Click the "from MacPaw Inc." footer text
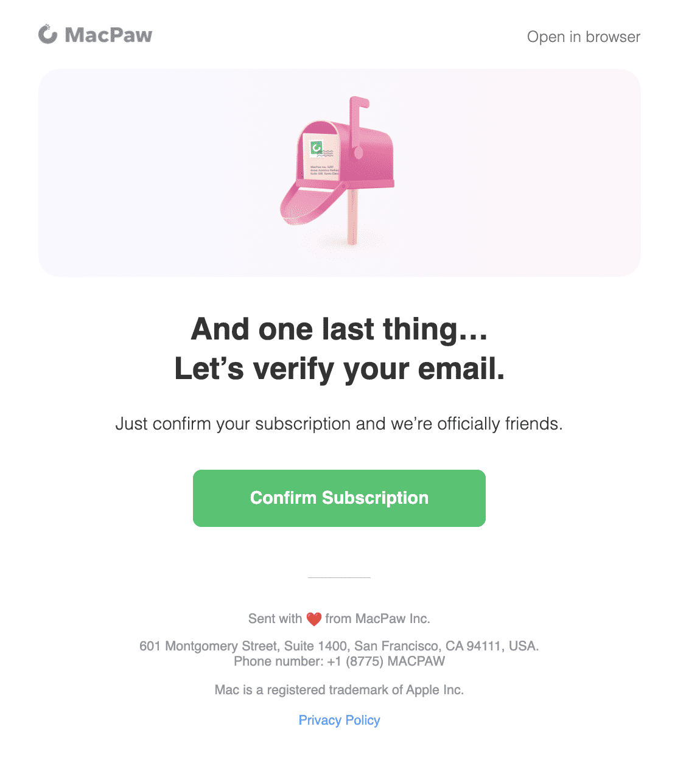Viewport: 700px width, 763px height. point(377,619)
